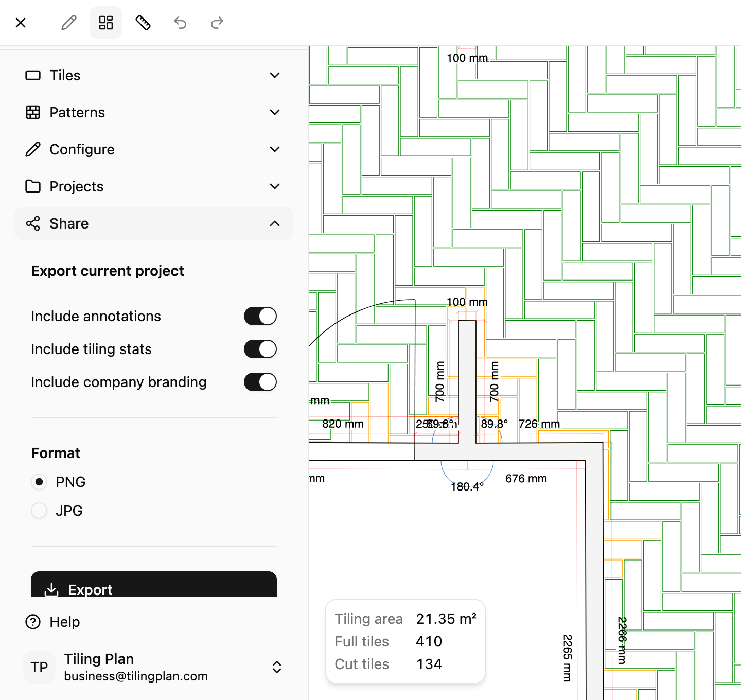This screenshot has height=700, width=741.
Task: Disable the Include annotations switch
Action: pos(260,316)
